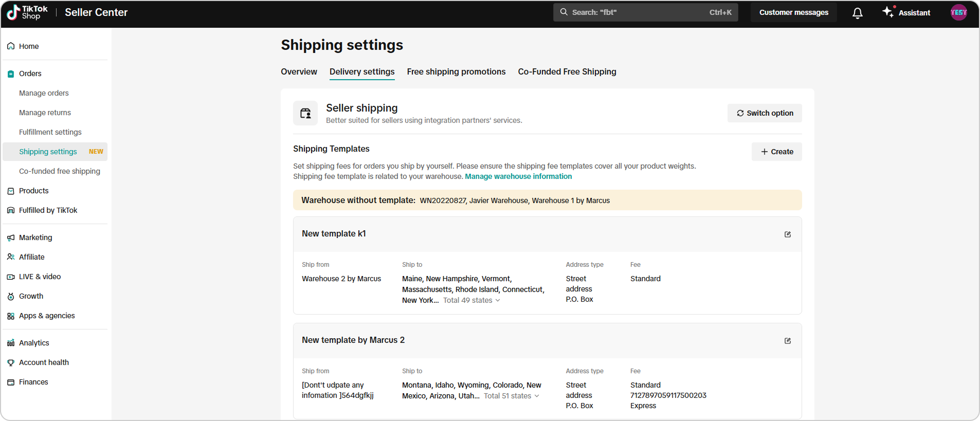Click the Seller shipping package icon
Screen dimensions: 980x421
click(305, 113)
